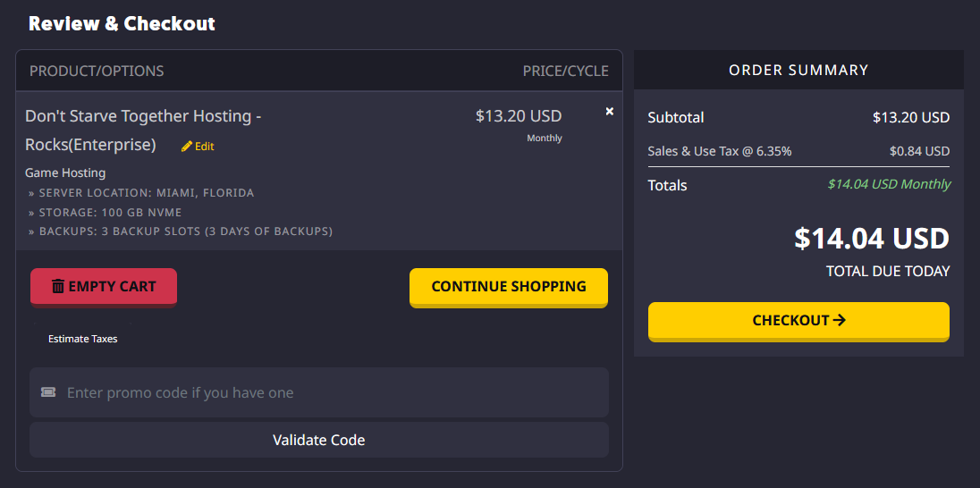Click the Server Location: Miami, Florida line

[141, 192]
